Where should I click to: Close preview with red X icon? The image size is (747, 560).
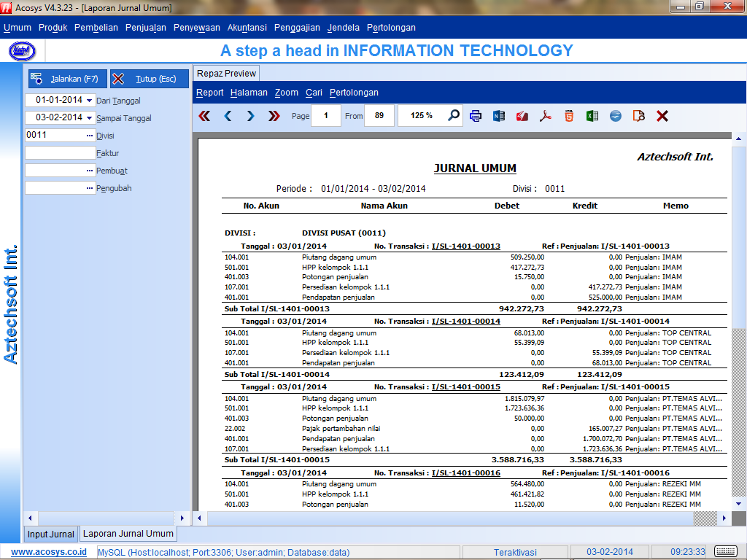pos(662,116)
